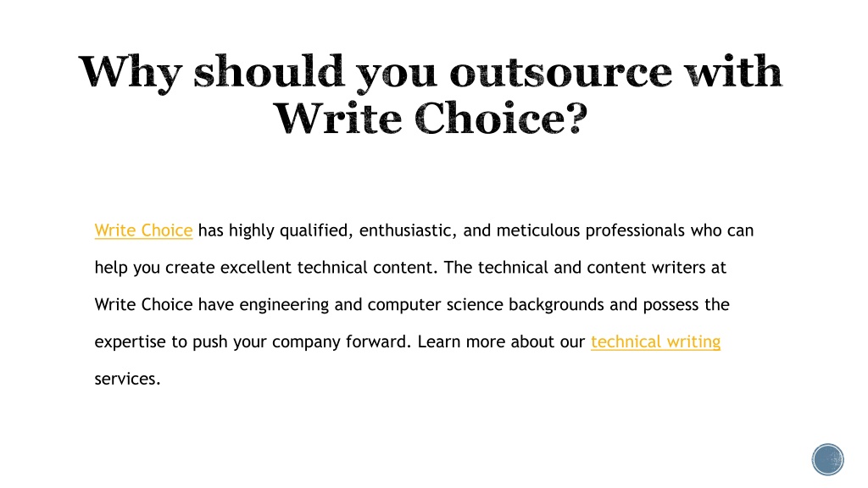The image size is (868, 488).
Task: Click the word expertise in the paragraph
Action: click(x=130, y=342)
